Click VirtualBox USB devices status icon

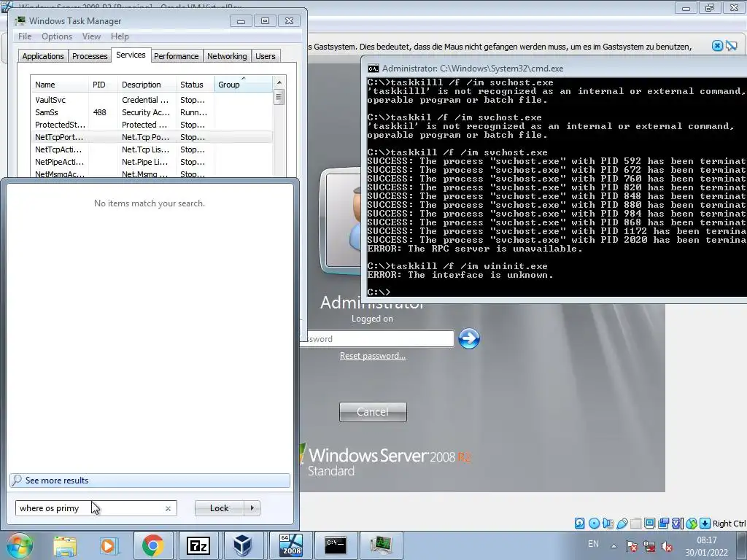coord(622,524)
